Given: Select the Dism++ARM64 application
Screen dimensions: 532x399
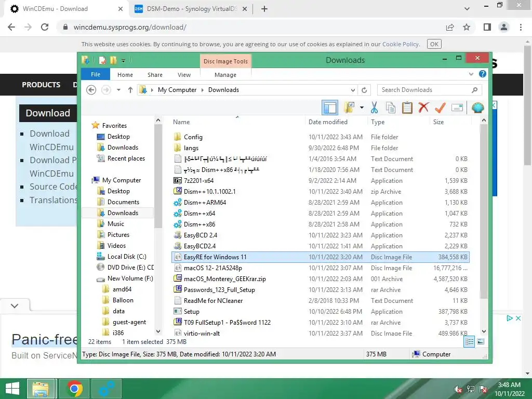Looking at the screenshot, I should point(321,203).
